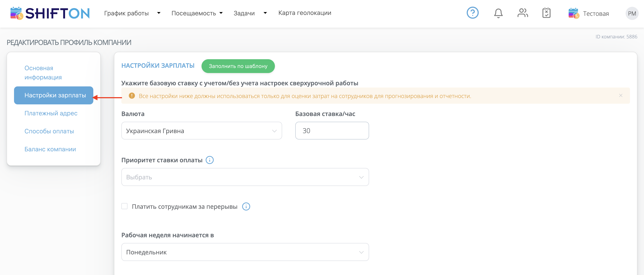Screen dimensions: 644x275
Task: Open the employees people icon
Action: (x=522, y=13)
